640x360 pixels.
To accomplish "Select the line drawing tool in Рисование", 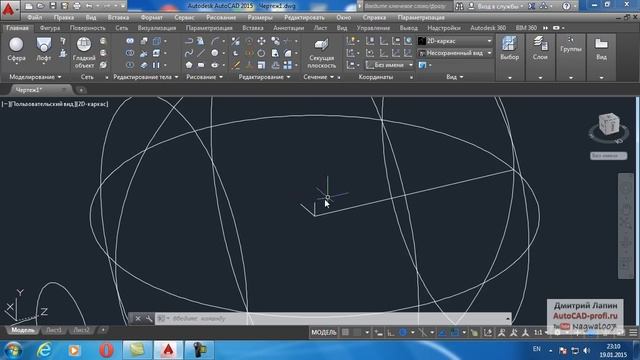I will (x=201, y=53).
